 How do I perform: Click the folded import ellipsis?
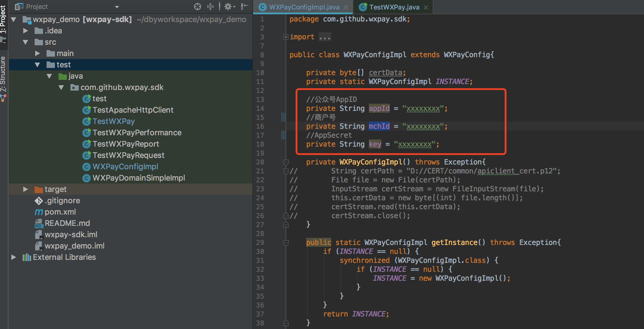[325, 37]
